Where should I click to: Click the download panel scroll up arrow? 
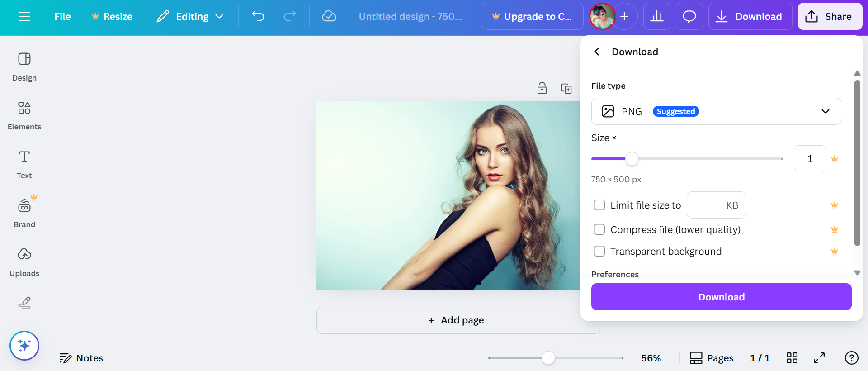(x=857, y=73)
